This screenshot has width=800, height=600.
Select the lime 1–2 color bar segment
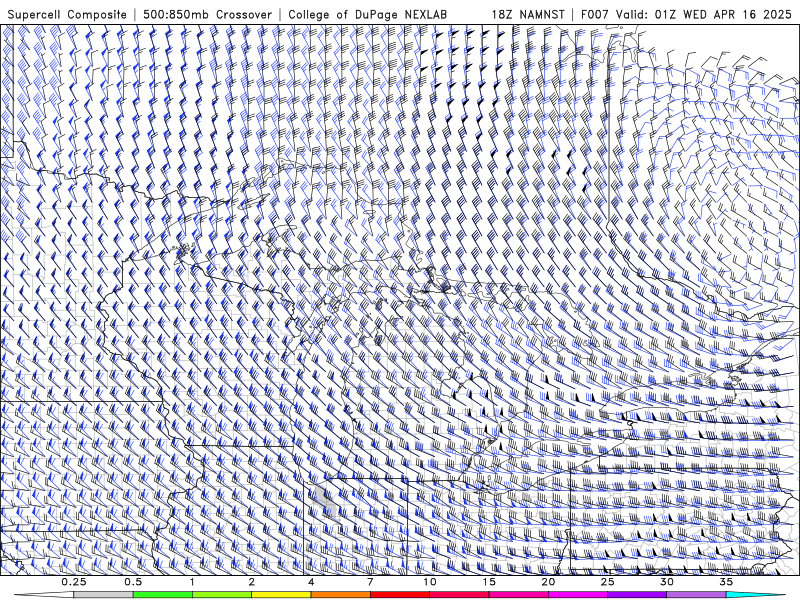[x=222, y=595]
